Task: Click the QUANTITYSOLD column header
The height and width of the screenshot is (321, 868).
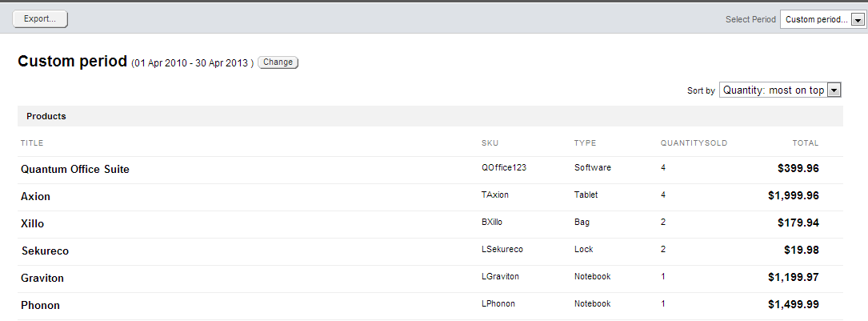Action: pyautogui.click(x=694, y=143)
